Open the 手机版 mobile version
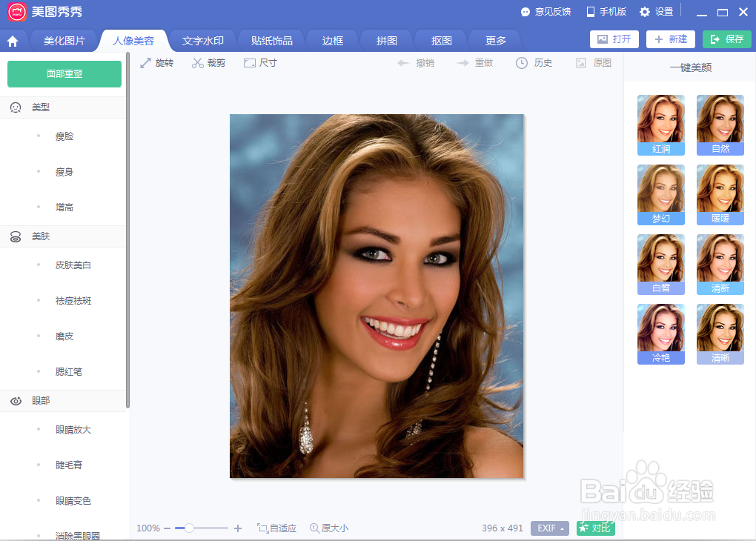This screenshot has width=756, height=541. pyautogui.click(x=606, y=12)
